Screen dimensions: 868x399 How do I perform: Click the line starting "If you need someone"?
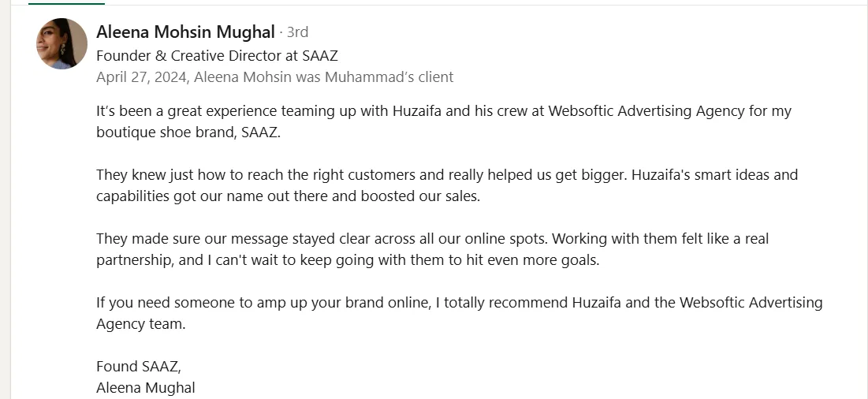point(460,303)
